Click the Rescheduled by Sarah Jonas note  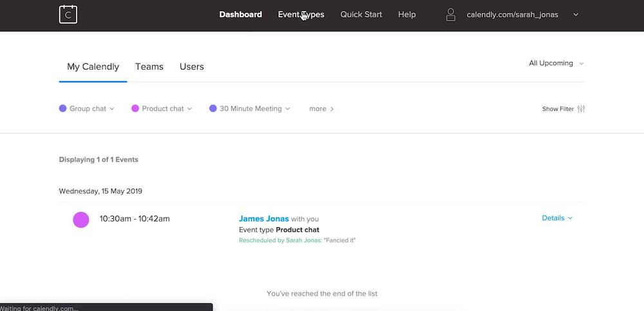(297, 240)
